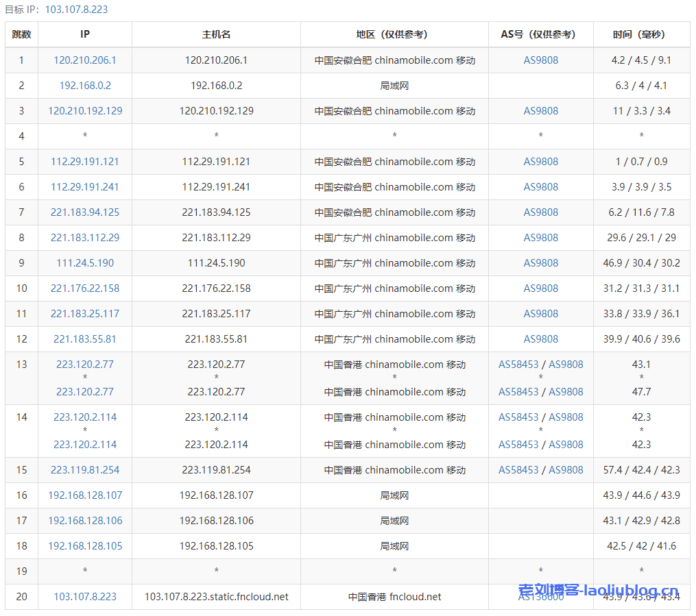Follow the 221.183.25.117 IP link
The width and height of the screenshot is (696, 616).
pos(85,314)
